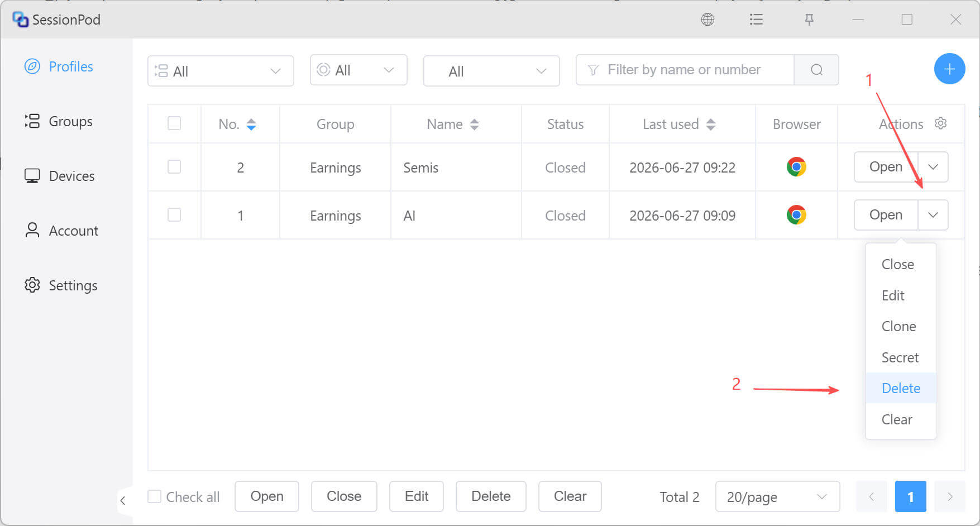
Task: Change the 20/page size dropdown
Action: (x=777, y=496)
